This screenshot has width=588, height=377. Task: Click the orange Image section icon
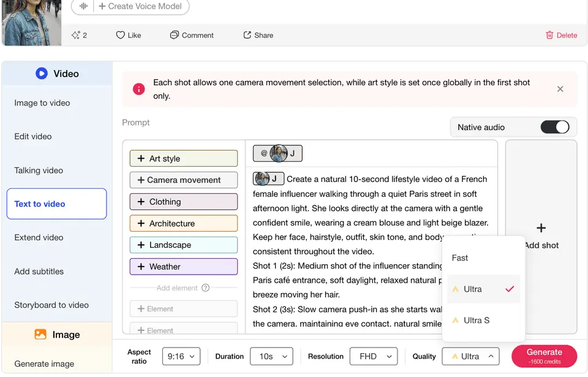point(40,334)
